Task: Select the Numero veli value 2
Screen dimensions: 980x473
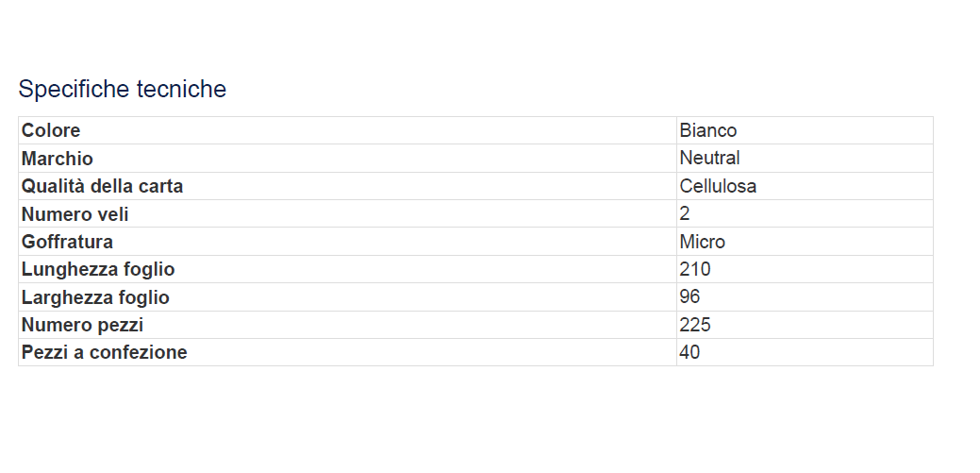Action: click(x=685, y=214)
